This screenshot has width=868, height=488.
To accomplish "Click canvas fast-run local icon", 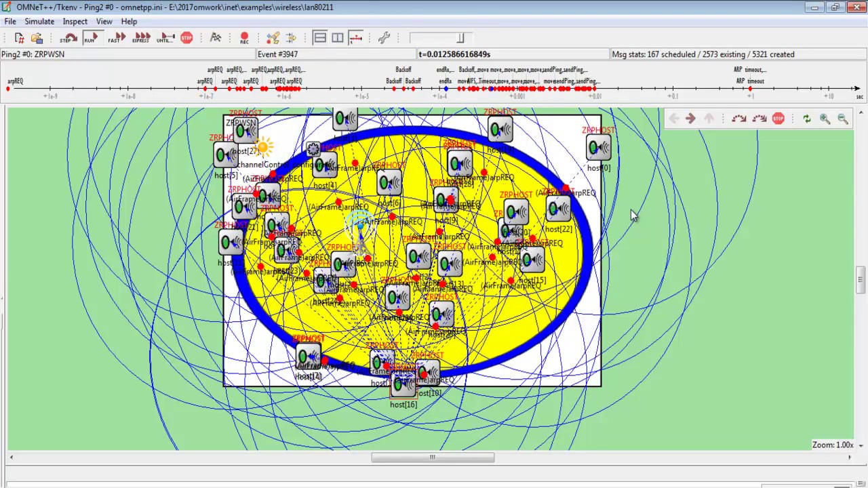I will click(x=759, y=119).
